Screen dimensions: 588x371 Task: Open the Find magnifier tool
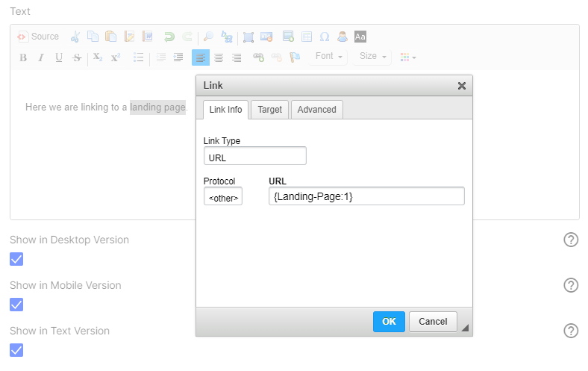(x=208, y=37)
